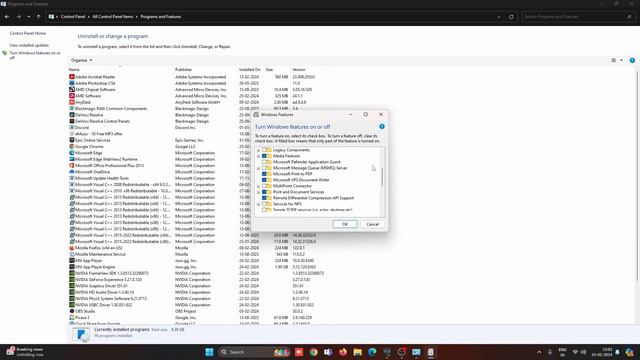Click OK in the Windows Features dialog
The width and height of the screenshot is (640, 360).
coord(345,224)
